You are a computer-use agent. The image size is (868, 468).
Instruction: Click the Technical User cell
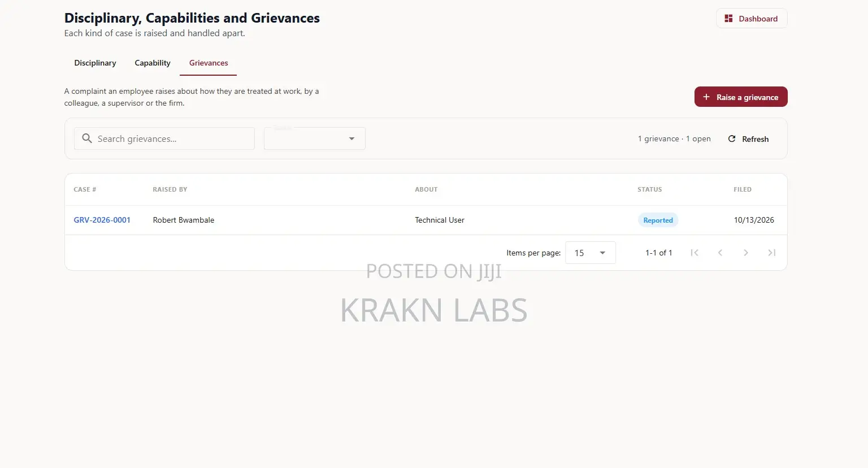(440, 220)
